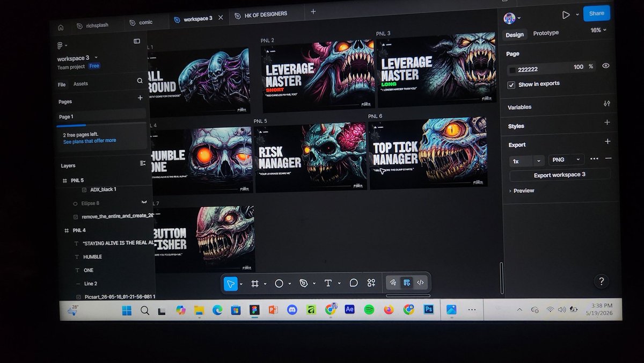Click Export workspace 3 button

(560, 175)
